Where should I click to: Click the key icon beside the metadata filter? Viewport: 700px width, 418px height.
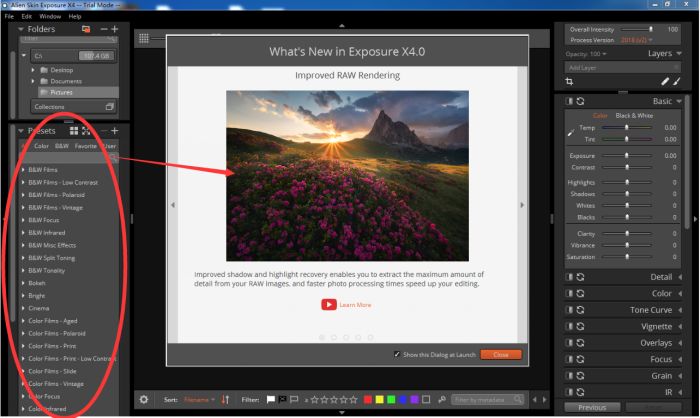point(442,400)
